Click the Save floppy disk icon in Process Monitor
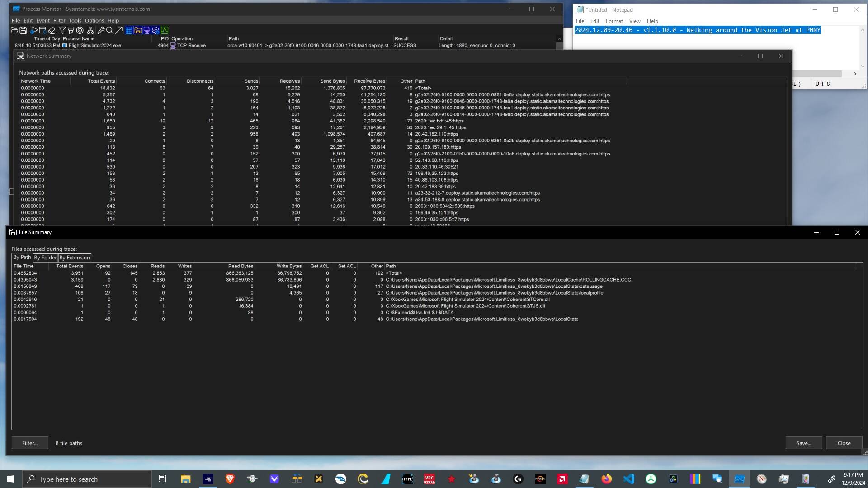 pyautogui.click(x=23, y=30)
